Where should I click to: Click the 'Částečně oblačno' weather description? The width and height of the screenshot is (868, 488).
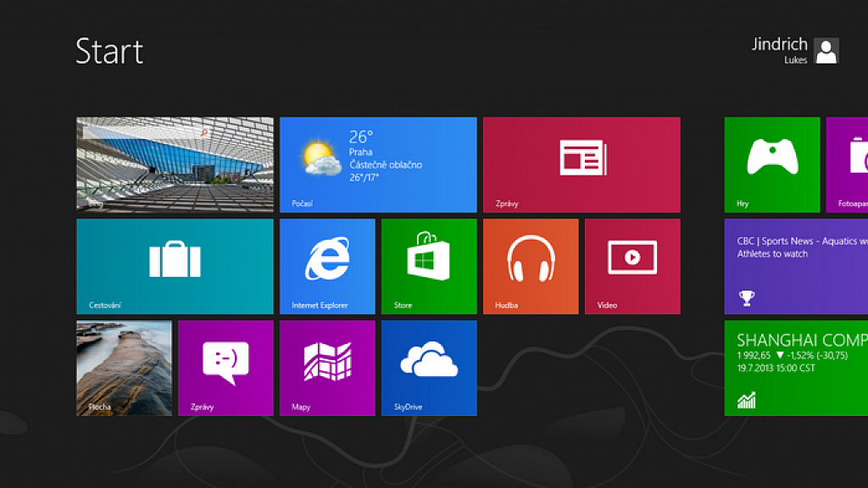[x=386, y=165]
